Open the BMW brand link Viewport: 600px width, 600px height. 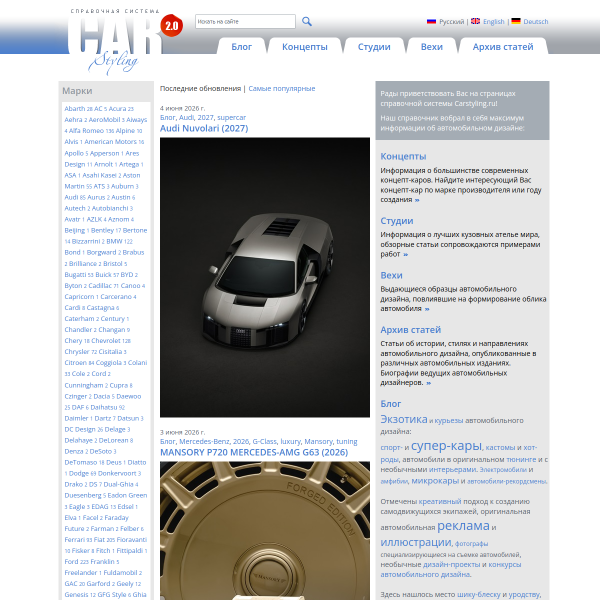pyautogui.click(x=114, y=241)
